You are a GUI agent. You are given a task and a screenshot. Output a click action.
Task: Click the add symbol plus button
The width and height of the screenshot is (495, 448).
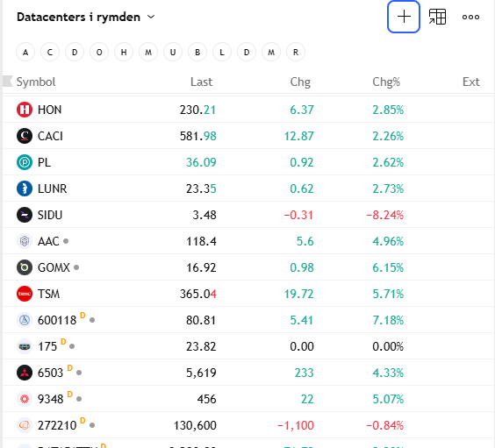[x=403, y=17]
